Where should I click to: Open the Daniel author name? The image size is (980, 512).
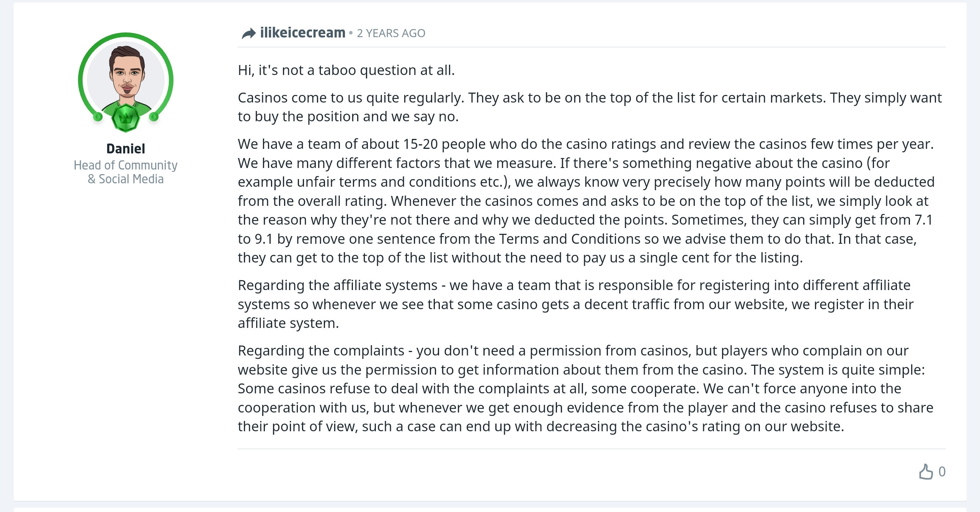click(126, 148)
